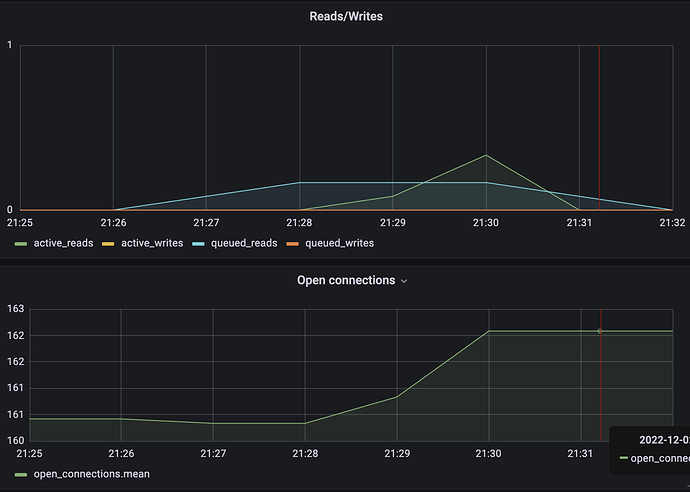The height and width of the screenshot is (492, 690).
Task: Click where queued_reads line plateaus at 21:28
Action: (x=300, y=183)
